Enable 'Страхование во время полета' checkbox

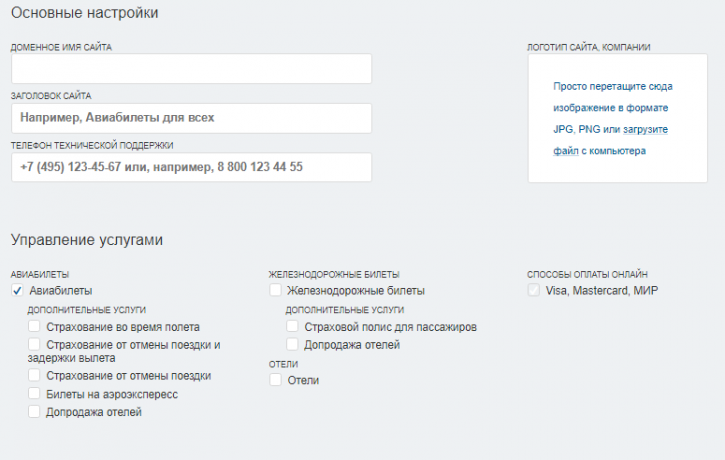[x=34, y=326]
